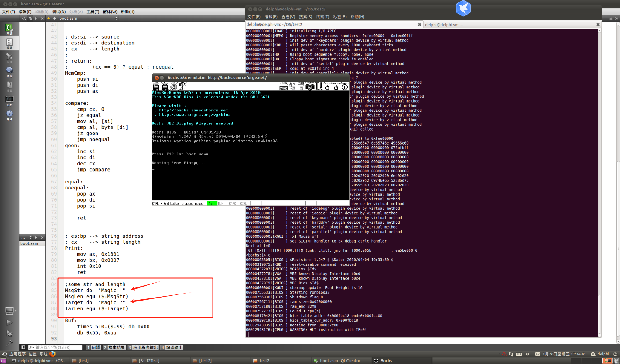This screenshot has height=364, width=620.
Task: Click the Qt Creator build hammer icon
Action: (9, 343)
